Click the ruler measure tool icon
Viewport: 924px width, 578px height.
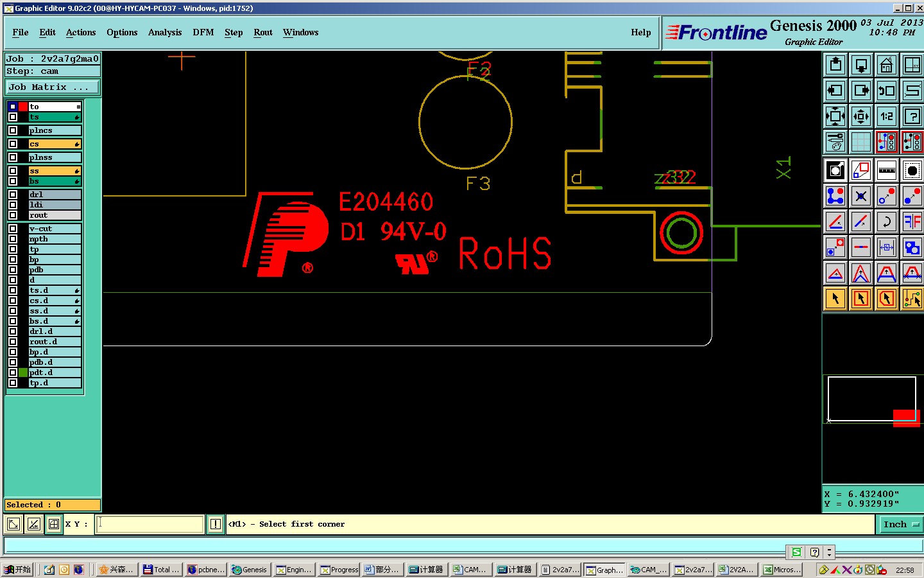[887, 170]
